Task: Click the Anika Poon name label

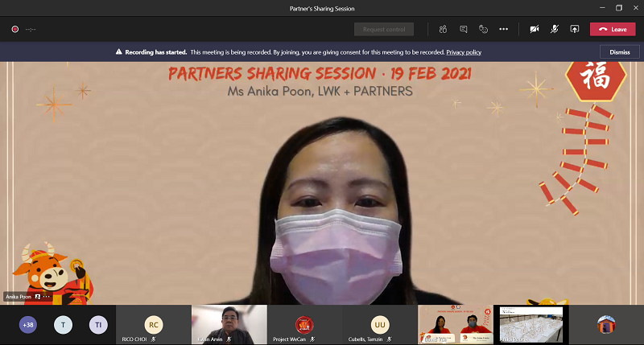Action: (x=19, y=297)
